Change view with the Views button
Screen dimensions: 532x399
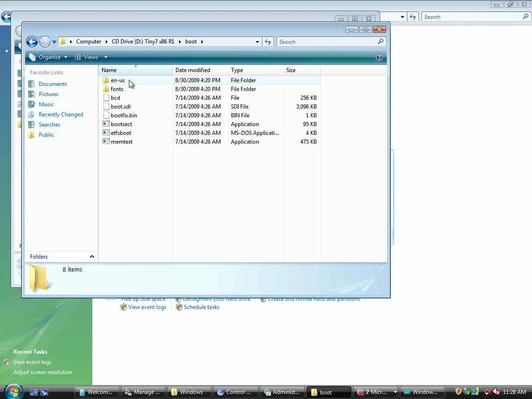coord(86,57)
